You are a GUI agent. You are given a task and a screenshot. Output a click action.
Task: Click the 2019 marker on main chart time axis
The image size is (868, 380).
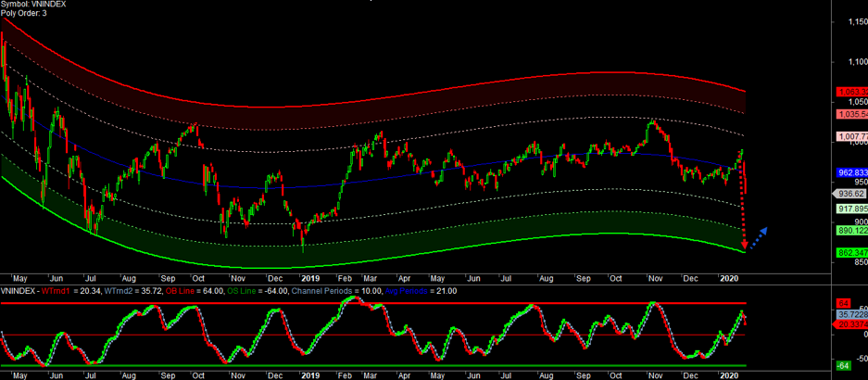point(309,277)
